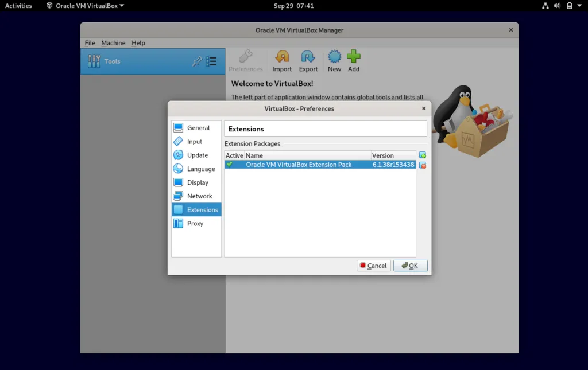Click the New machine toolbar icon
This screenshot has height=370, width=588.
tap(335, 61)
